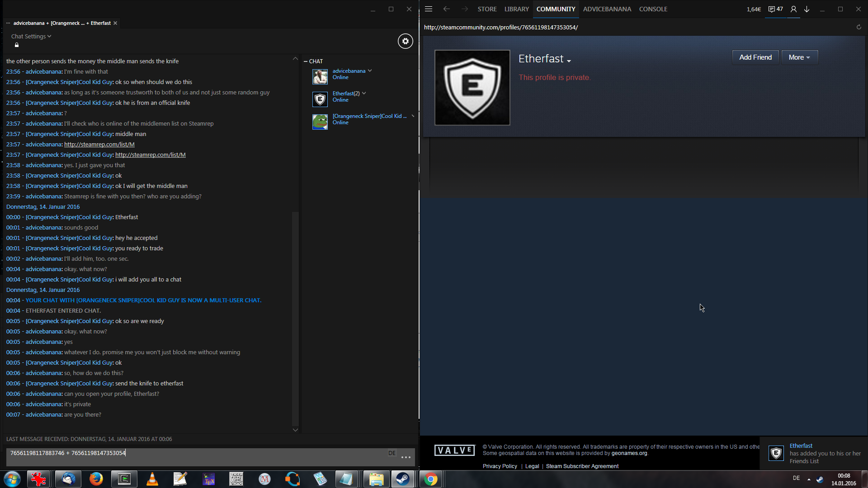Collapse the CHAT members section
The width and height of the screenshot is (868, 488).
pyautogui.click(x=306, y=61)
